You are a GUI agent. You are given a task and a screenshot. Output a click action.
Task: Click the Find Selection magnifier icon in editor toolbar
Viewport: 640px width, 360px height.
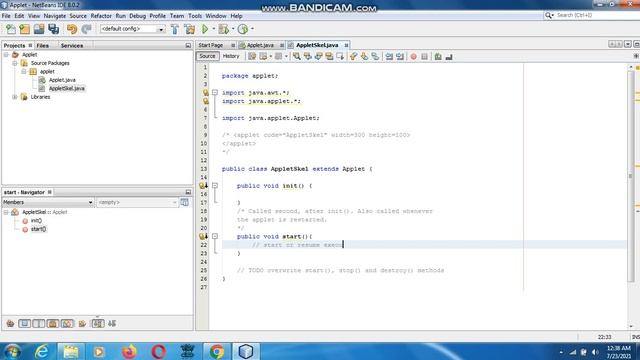[x=297, y=56]
